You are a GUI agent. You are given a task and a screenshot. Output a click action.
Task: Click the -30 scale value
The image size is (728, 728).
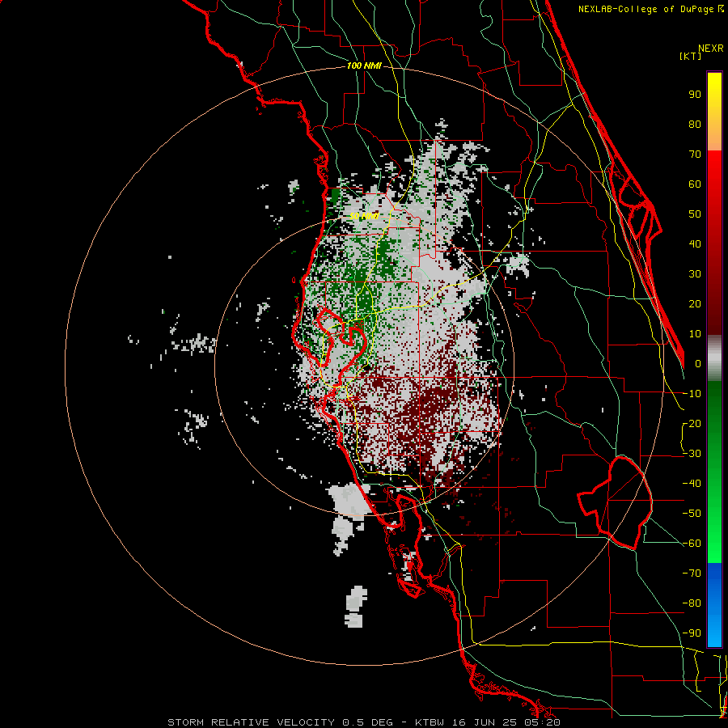pos(692,454)
